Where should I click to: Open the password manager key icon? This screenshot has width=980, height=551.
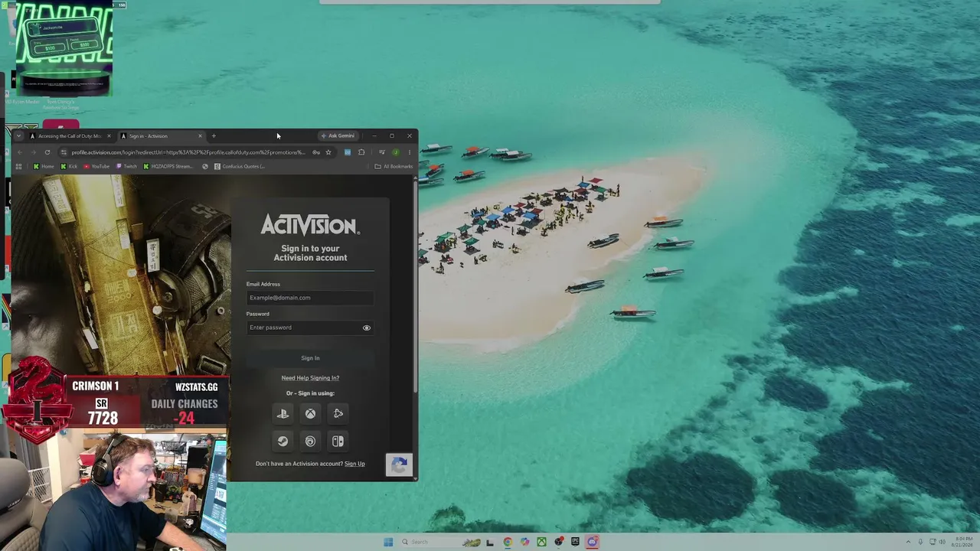point(315,152)
